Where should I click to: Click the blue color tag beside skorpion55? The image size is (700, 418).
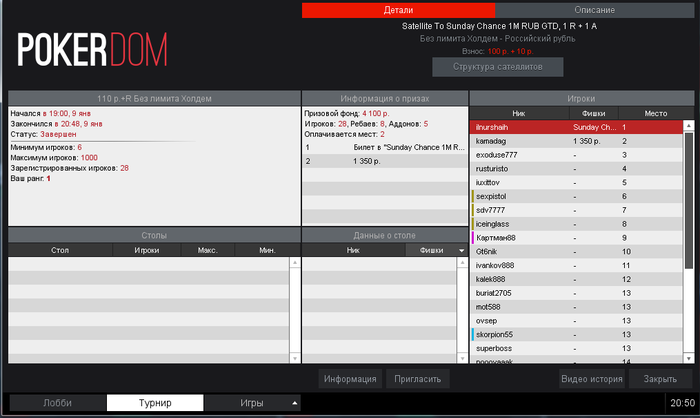[x=473, y=335]
